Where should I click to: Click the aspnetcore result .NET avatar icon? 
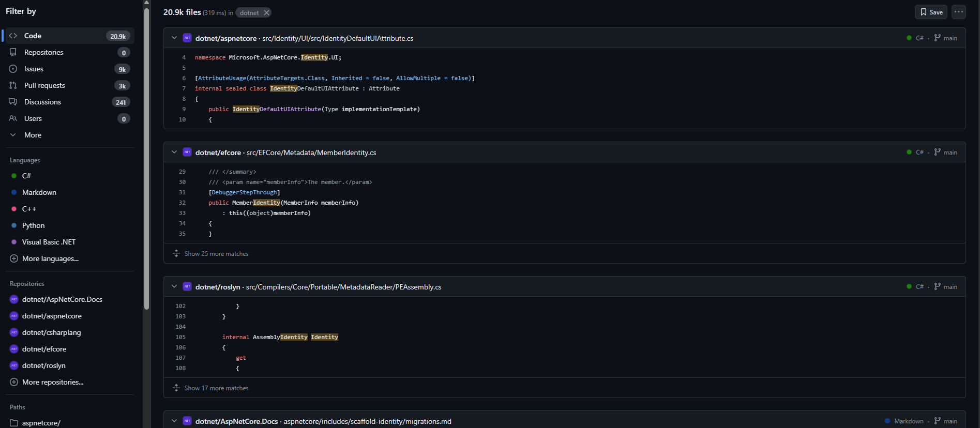187,38
